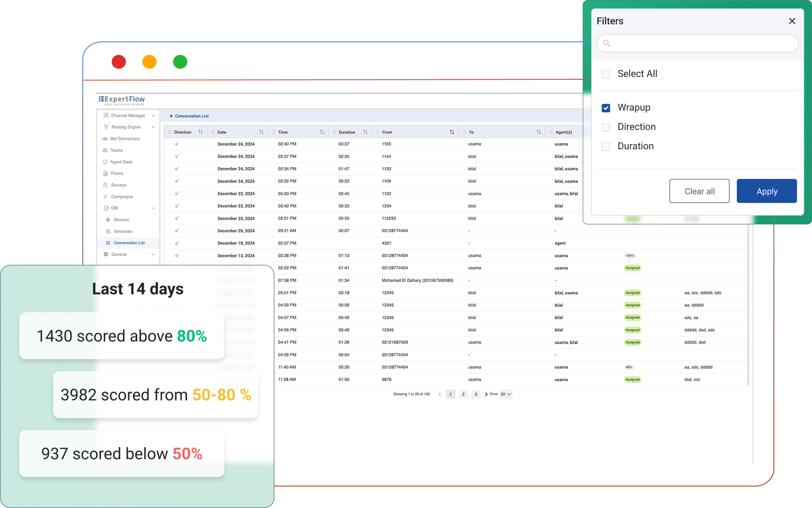Go to page 2 of results
Image resolution: width=812 pixels, height=508 pixels.
coord(463,394)
